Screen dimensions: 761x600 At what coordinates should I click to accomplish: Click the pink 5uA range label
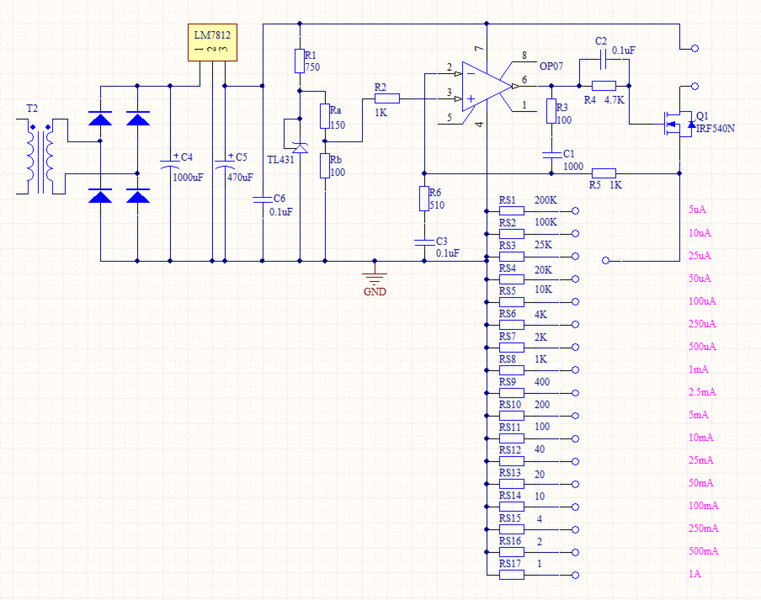pos(698,210)
